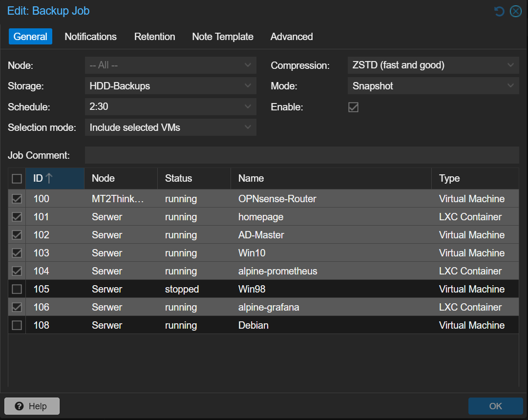Click the stopped status of Win98
528x420 pixels.
point(182,289)
